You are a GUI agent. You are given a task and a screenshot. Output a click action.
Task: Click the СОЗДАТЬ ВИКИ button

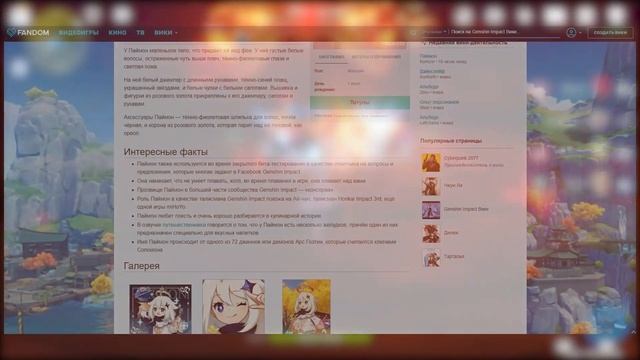point(610,33)
